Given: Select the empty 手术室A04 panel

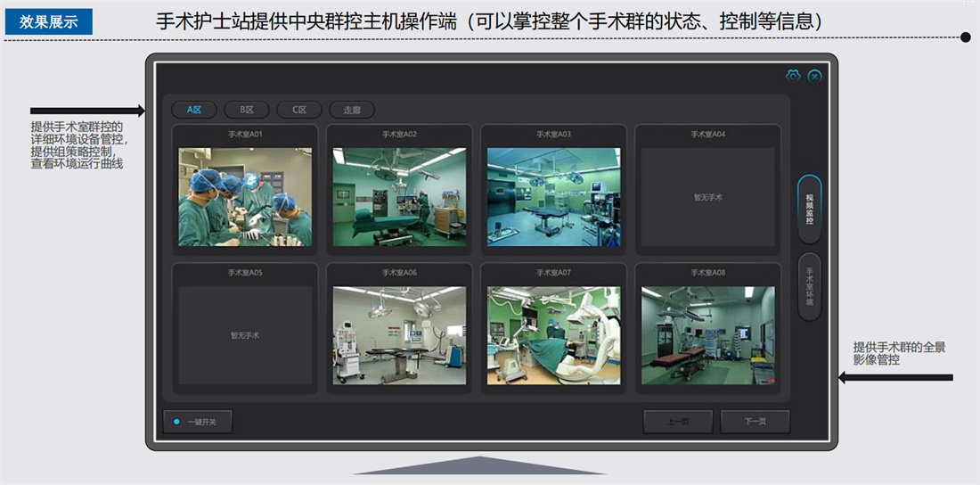Looking at the screenshot, I should coord(707,196).
